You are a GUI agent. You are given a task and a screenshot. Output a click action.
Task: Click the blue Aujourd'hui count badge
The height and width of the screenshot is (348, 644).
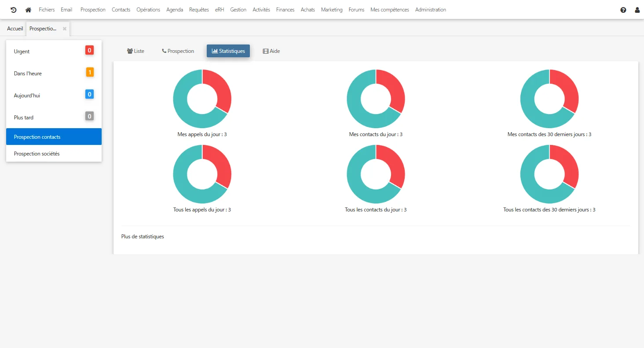pyautogui.click(x=89, y=94)
